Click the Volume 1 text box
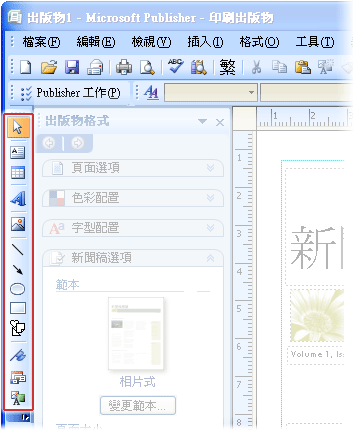Screen dimensions: 360x433 316,355
